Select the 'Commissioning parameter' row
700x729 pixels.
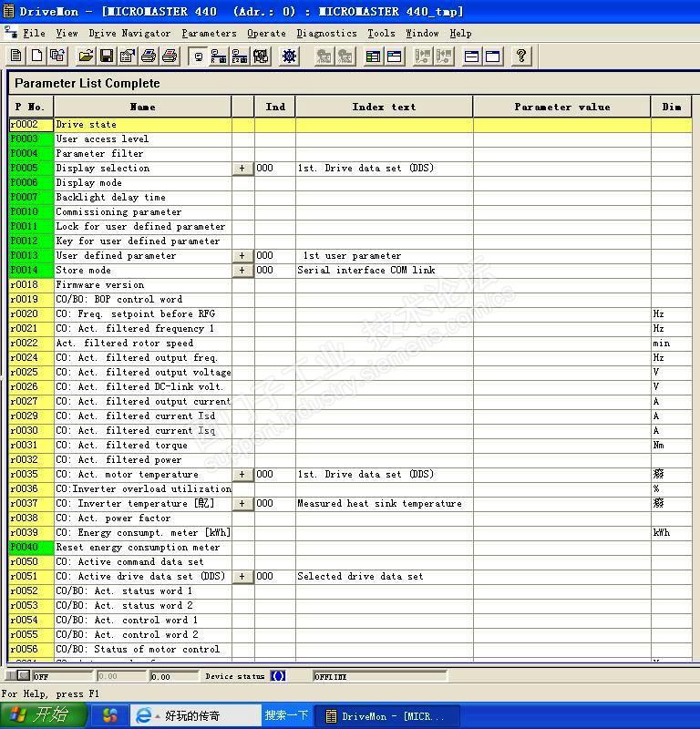(350, 212)
